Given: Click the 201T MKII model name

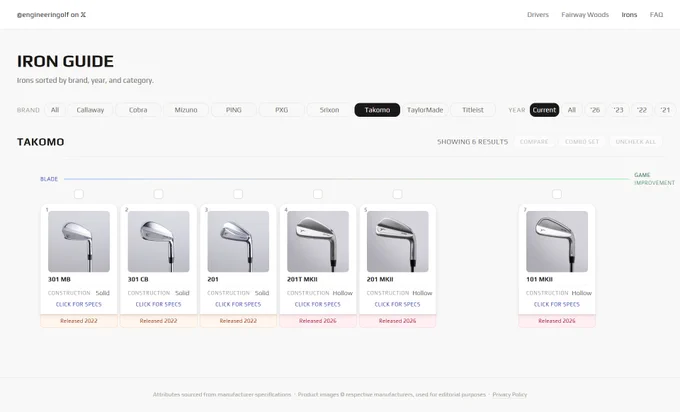Looking at the screenshot, I should tap(302, 279).
